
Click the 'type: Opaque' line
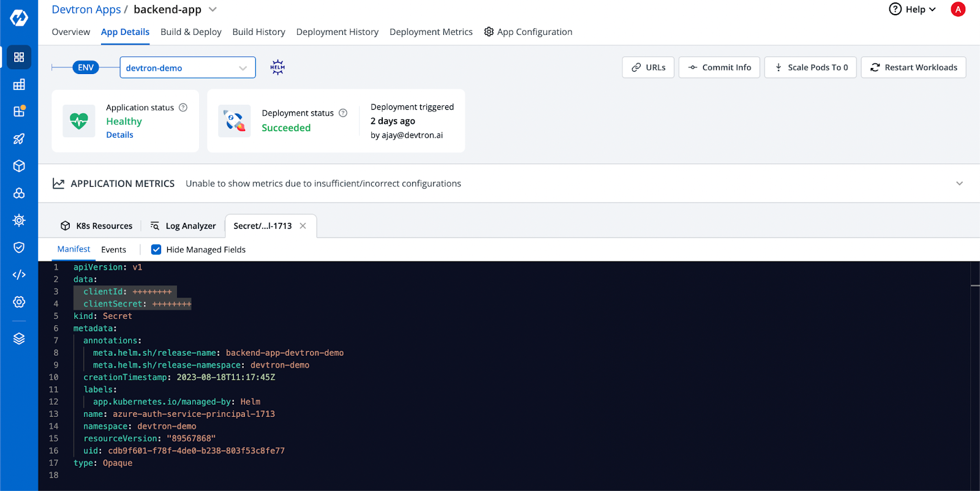pos(103,463)
